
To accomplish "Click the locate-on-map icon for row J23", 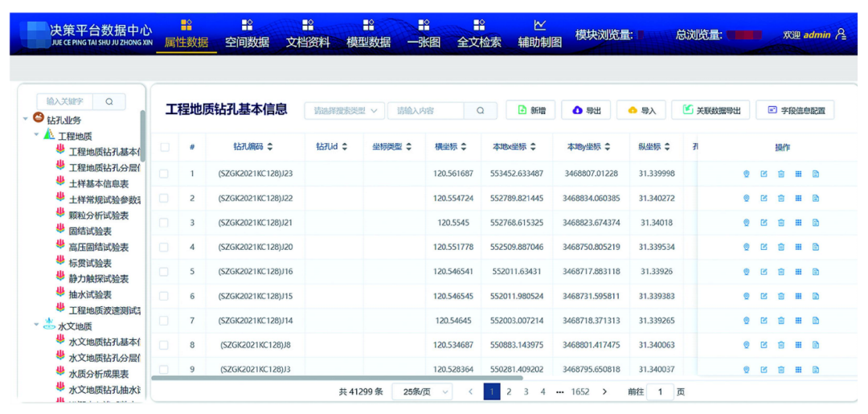I will 746,174.
